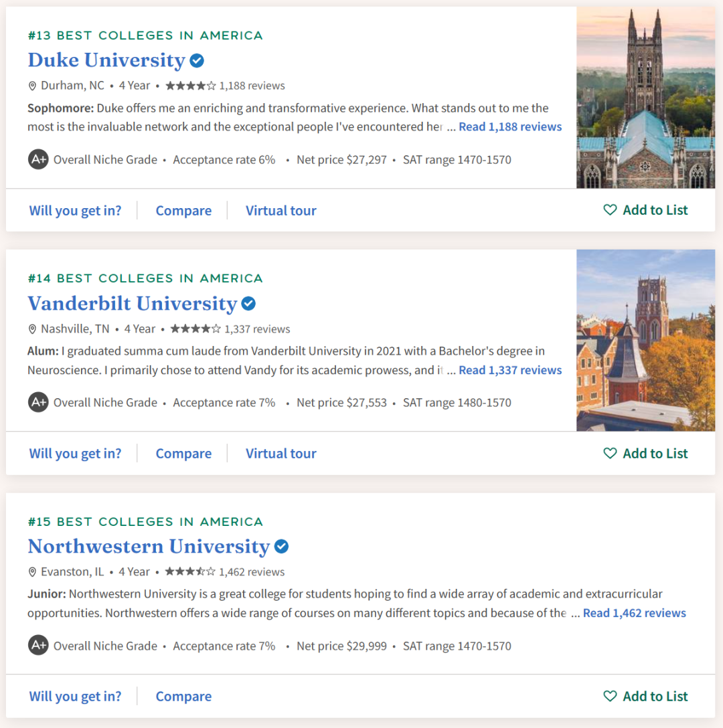Click 'SAT range 1480-1570' text
This screenshot has width=723, height=728.
point(457,403)
